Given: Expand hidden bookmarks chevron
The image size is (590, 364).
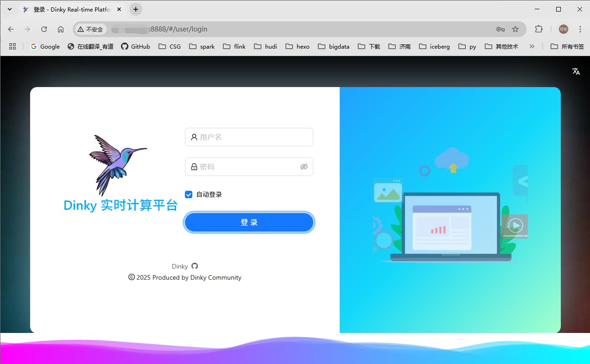Looking at the screenshot, I should click(532, 46).
